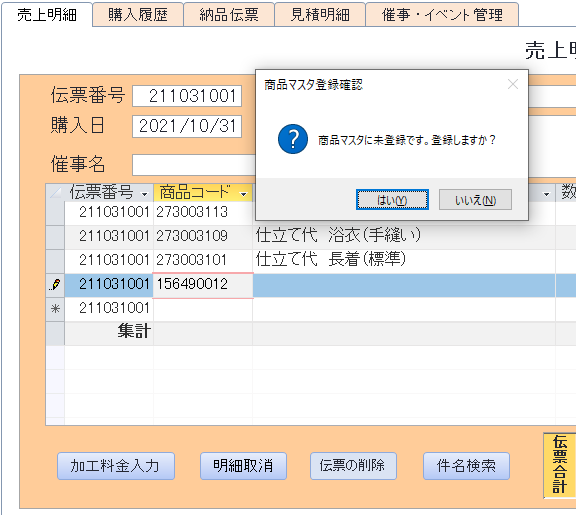Click the blue question mark dialog icon

tap(293, 139)
